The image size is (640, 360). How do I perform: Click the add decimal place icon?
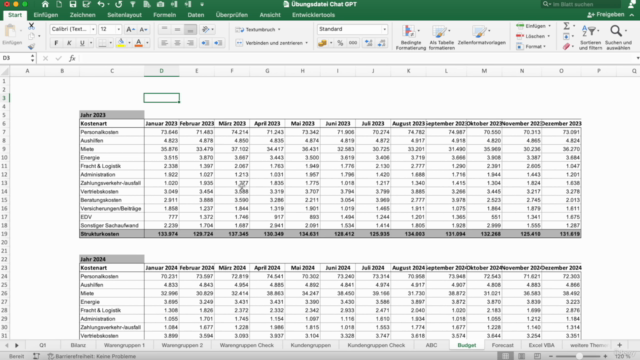tap(369, 43)
